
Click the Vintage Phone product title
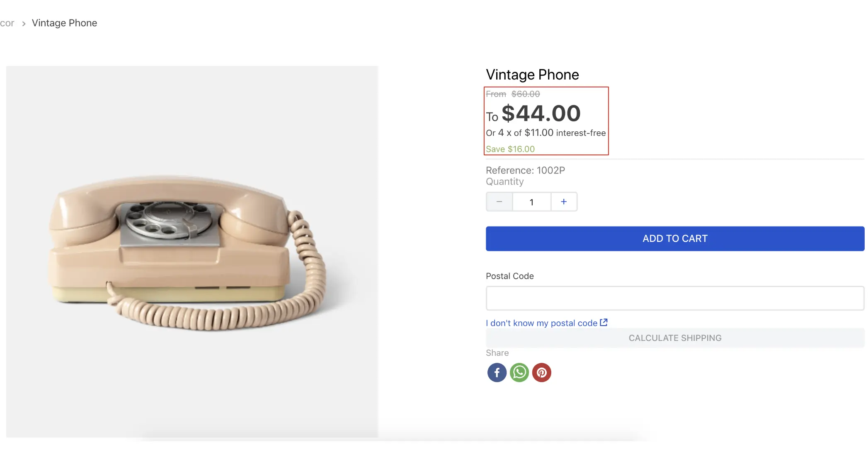[x=532, y=75]
